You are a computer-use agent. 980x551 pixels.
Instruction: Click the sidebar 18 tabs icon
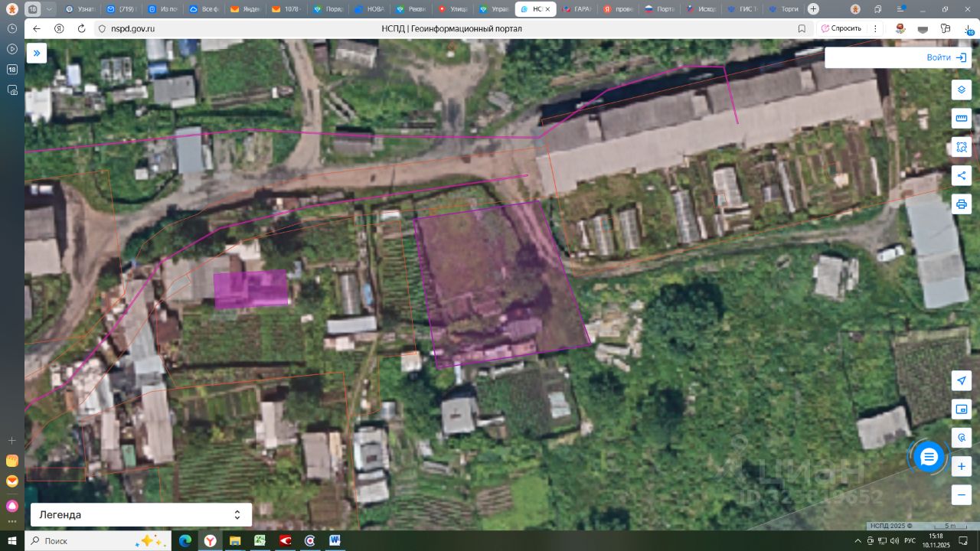click(12, 70)
